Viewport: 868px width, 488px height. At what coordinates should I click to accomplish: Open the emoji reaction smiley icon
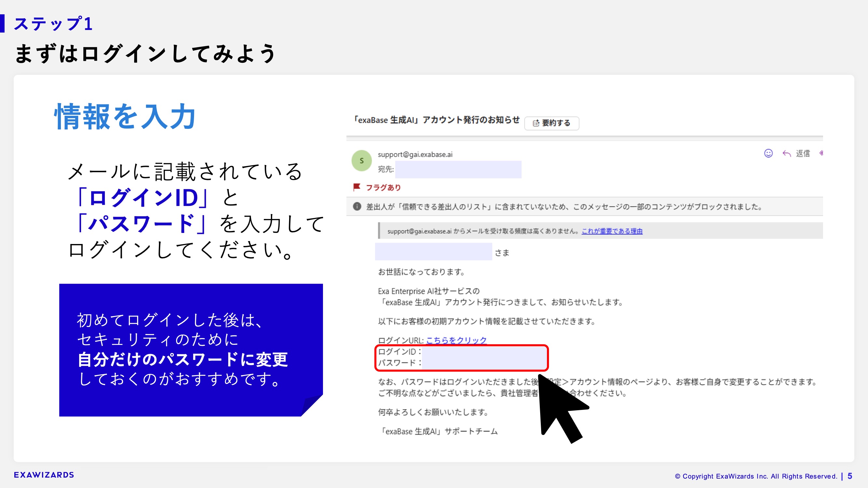pos(768,154)
